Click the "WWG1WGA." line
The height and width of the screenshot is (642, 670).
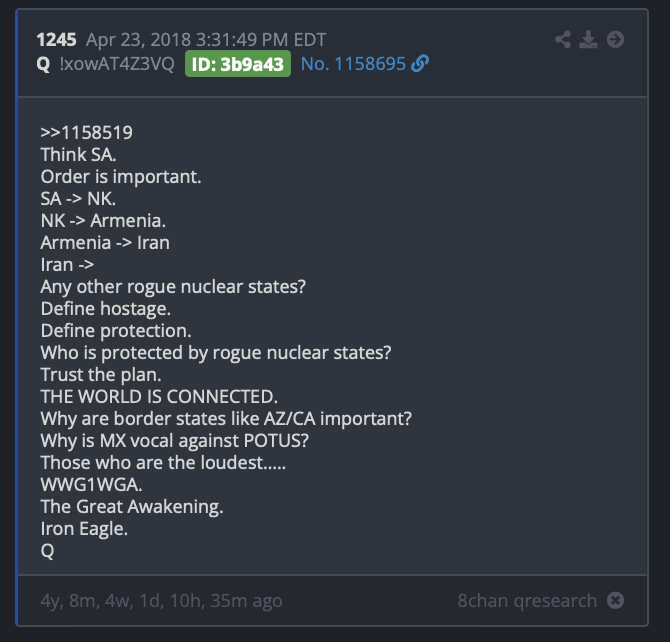91,485
